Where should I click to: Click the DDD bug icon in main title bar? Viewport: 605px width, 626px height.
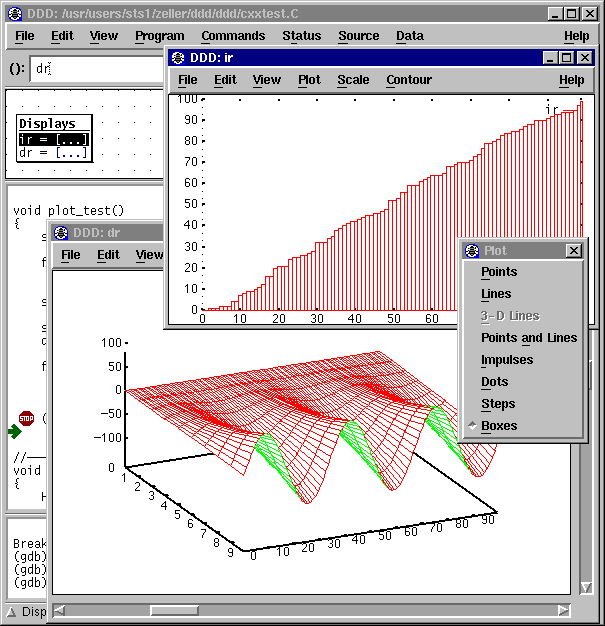(x=15, y=14)
